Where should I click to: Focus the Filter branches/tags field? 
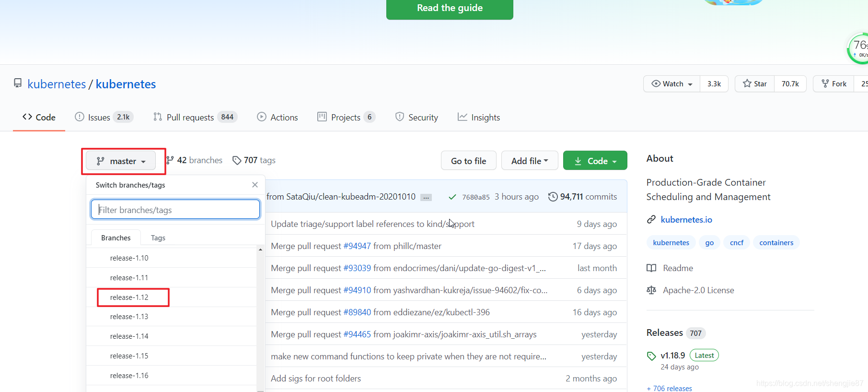click(175, 210)
